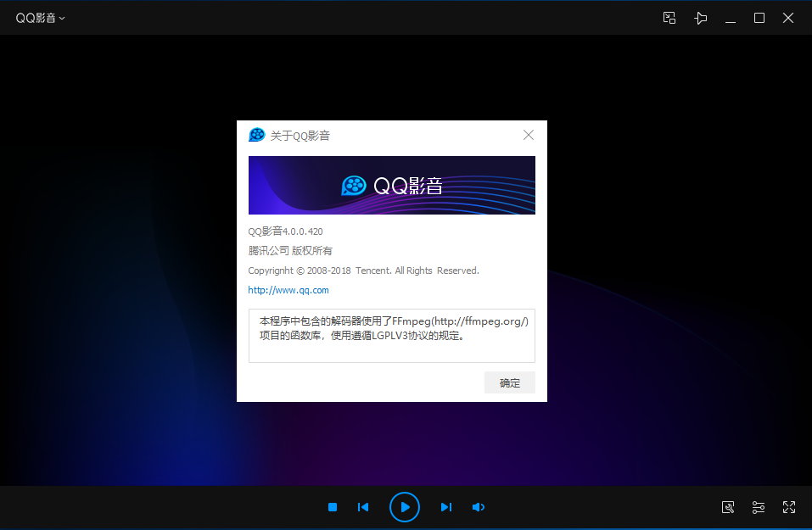812x530 pixels.
Task: Mute the volume speaker icon
Action: (x=478, y=507)
